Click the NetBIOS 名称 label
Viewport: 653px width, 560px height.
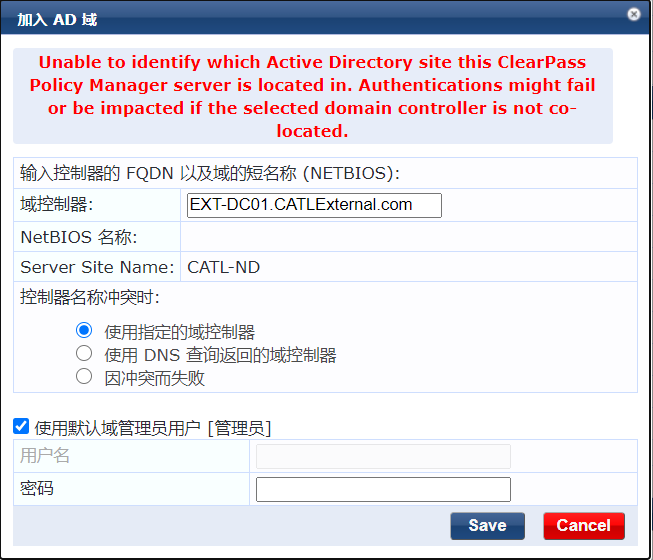coord(79,237)
